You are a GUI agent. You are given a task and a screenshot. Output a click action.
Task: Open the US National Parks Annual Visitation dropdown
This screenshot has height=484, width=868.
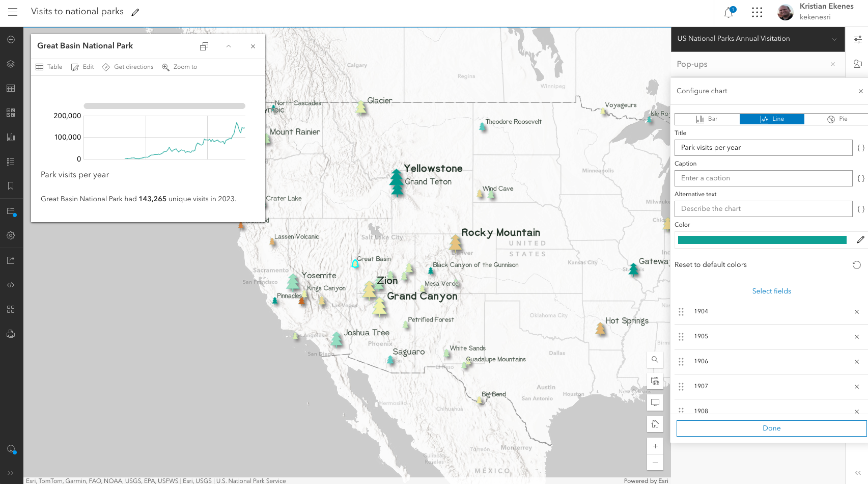[x=834, y=39]
